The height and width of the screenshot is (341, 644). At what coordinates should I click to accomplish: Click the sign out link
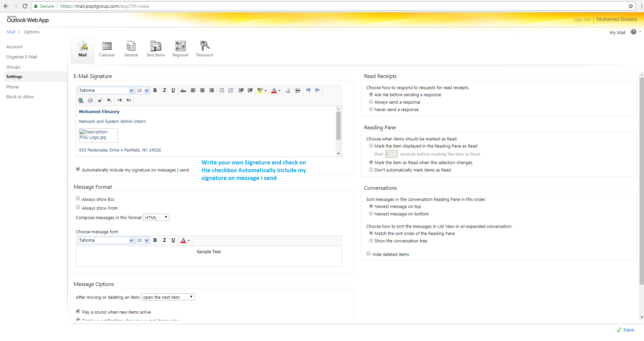pyautogui.click(x=582, y=20)
